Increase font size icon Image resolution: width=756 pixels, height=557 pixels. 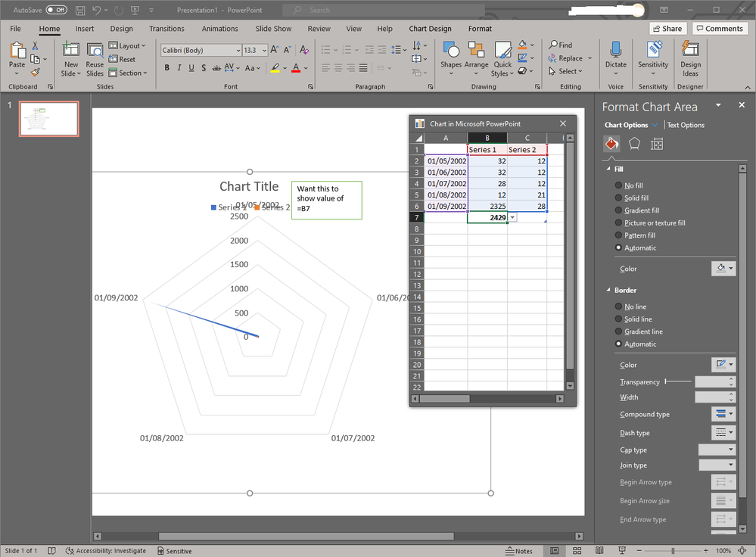(x=275, y=50)
